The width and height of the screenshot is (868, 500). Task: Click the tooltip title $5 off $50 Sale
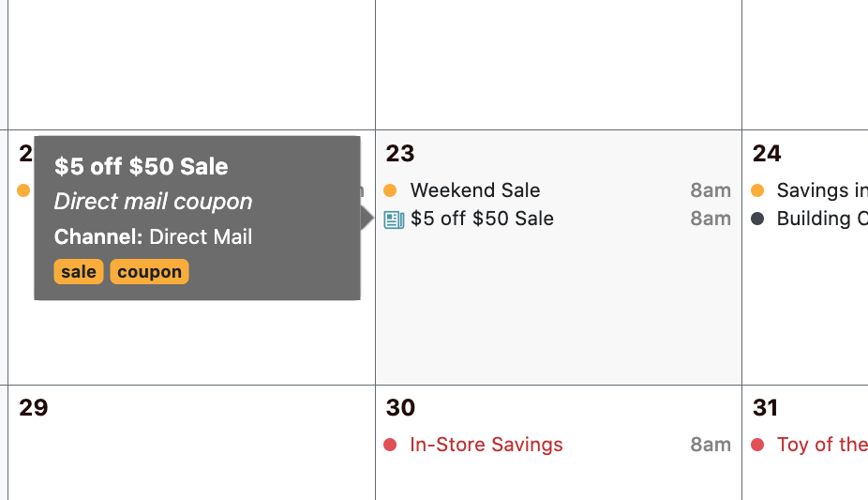[142, 167]
